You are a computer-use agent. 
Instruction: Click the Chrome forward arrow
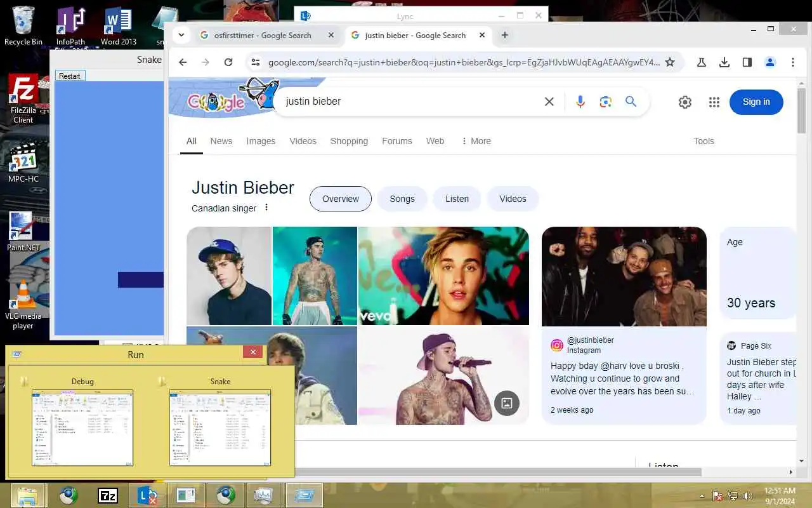pyautogui.click(x=205, y=62)
